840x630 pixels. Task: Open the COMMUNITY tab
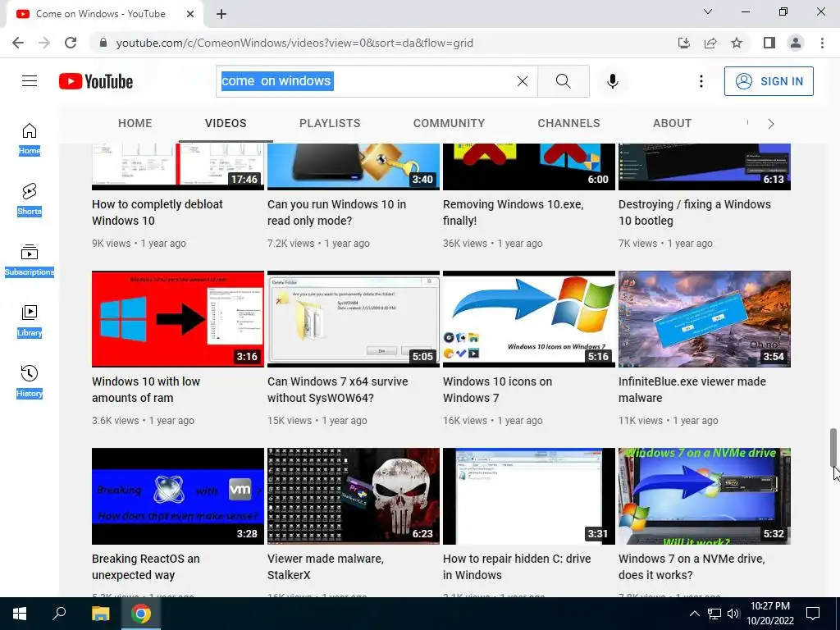click(449, 123)
